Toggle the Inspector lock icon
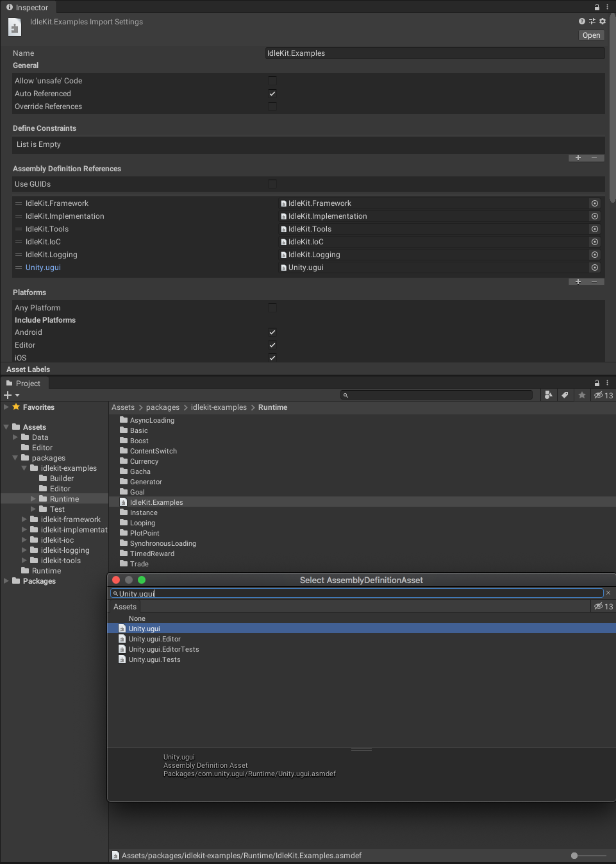616x864 pixels. click(x=597, y=7)
